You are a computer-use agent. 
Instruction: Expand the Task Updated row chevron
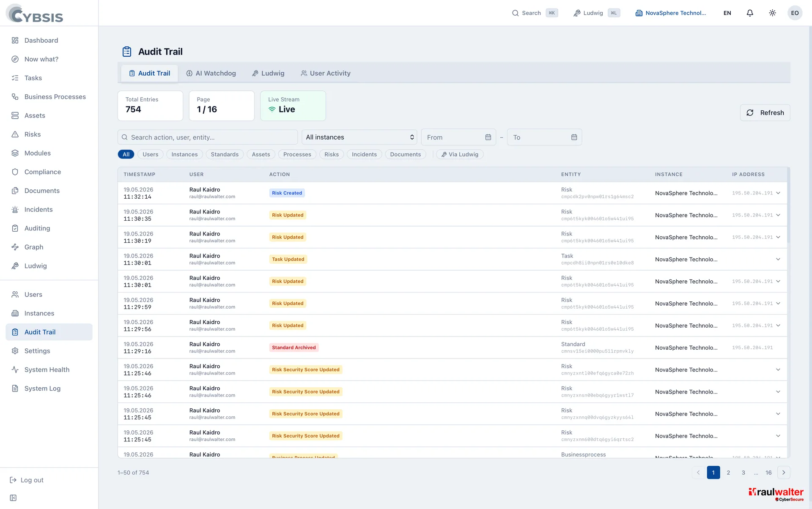point(778,260)
